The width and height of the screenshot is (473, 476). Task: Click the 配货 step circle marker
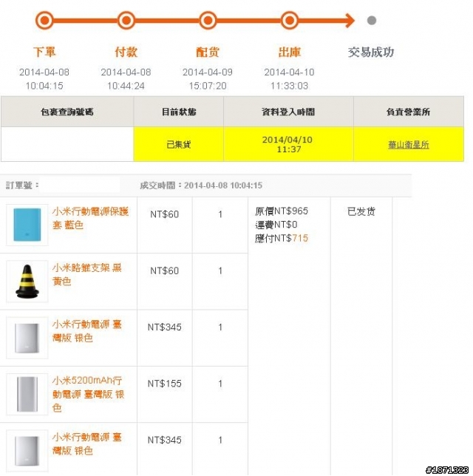click(208, 21)
